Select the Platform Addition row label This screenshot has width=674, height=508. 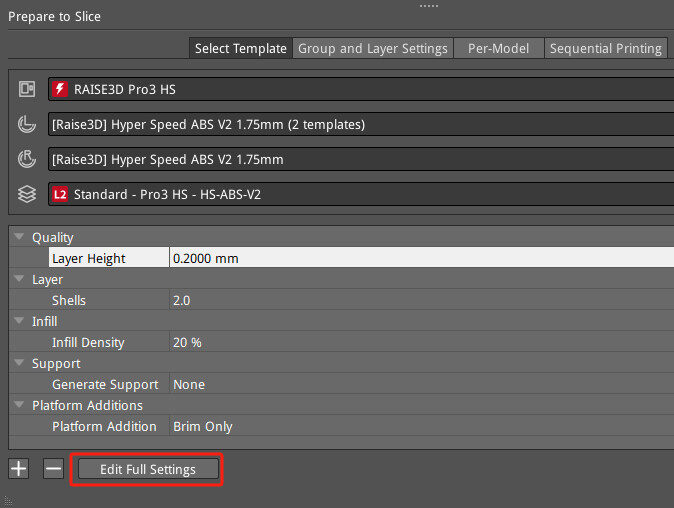tap(104, 426)
